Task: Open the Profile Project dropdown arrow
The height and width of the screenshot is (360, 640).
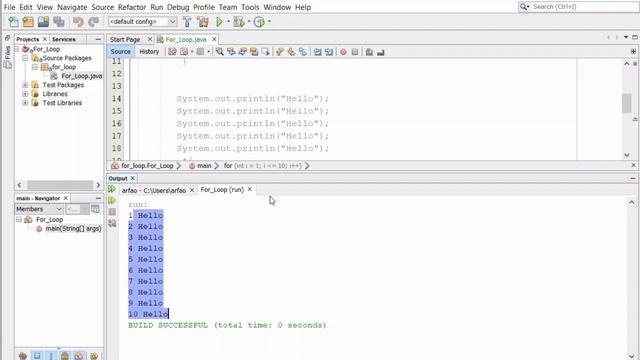Action: [269, 22]
